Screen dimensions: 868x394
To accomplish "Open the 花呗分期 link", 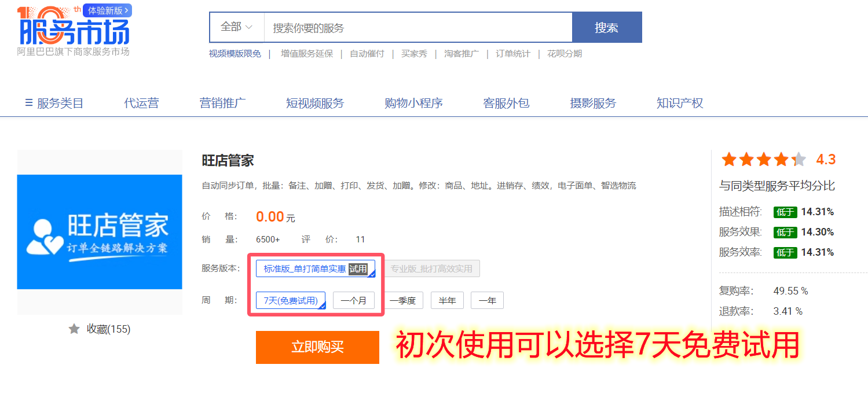I will point(565,54).
